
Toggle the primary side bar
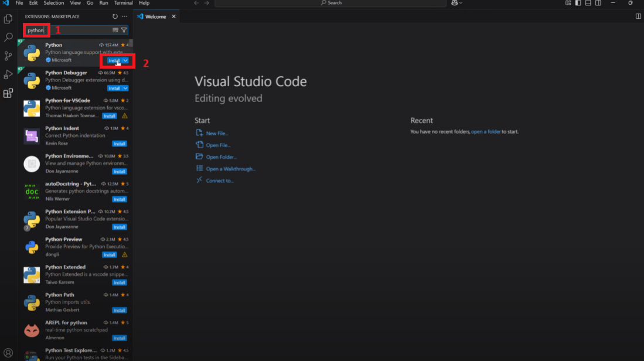(x=578, y=3)
